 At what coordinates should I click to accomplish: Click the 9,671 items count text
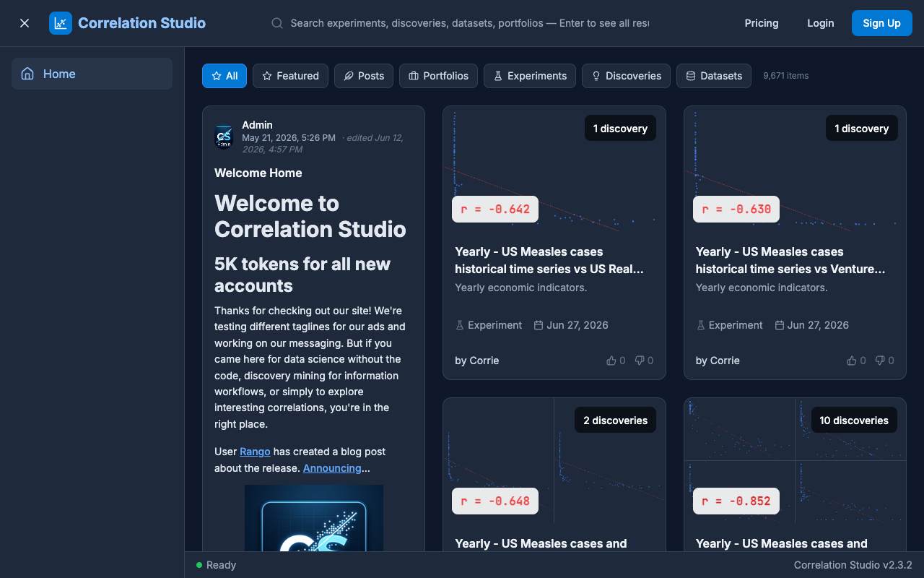(786, 75)
